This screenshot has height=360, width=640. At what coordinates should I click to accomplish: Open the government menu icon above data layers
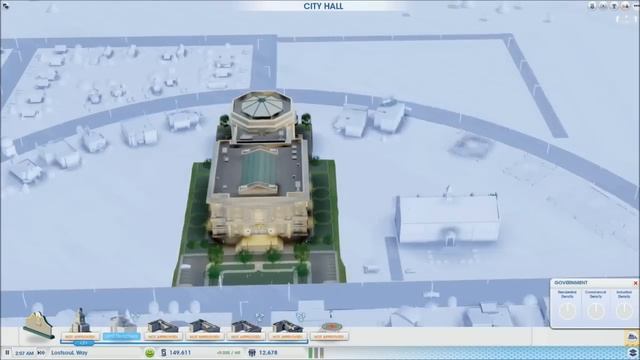tap(632, 338)
